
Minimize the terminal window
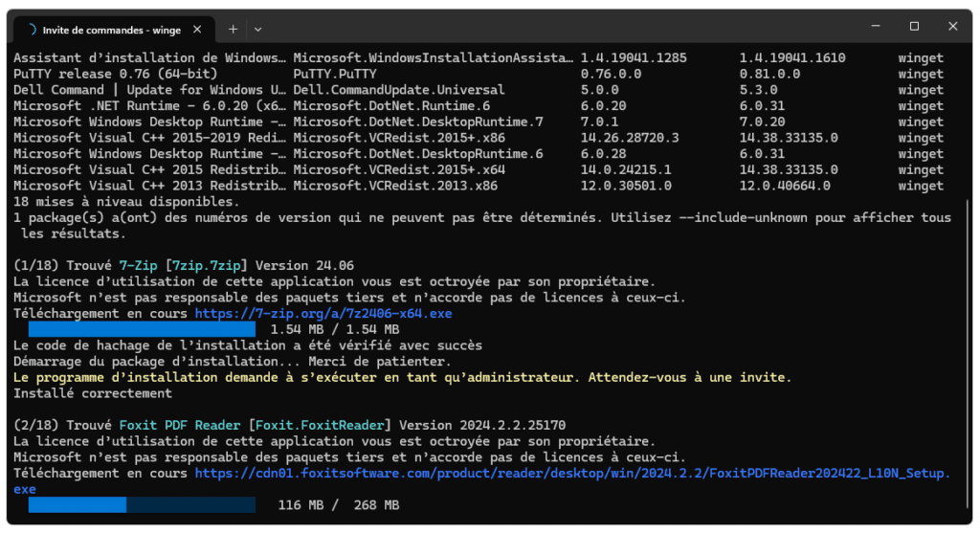tap(873, 27)
